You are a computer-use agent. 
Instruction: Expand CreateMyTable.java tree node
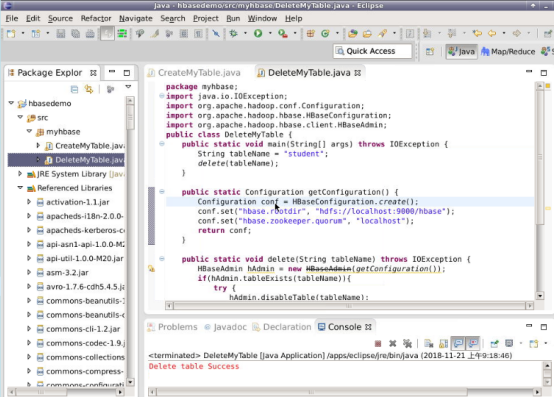(38, 145)
